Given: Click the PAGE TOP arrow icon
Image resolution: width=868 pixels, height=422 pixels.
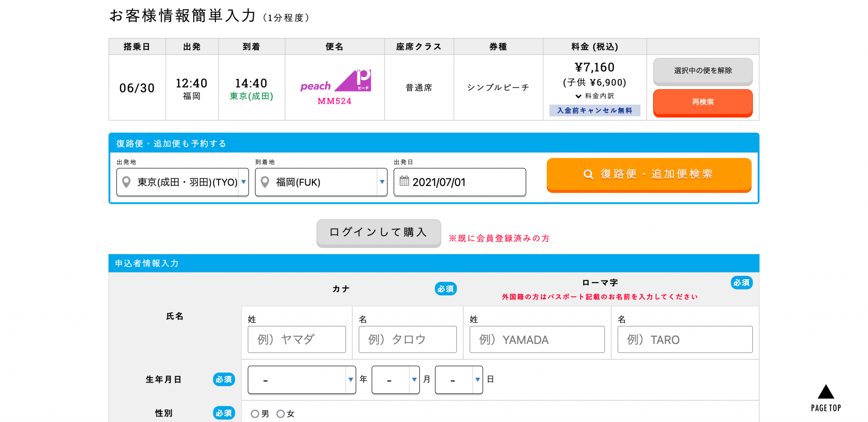Looking at the screenshot, I should (826, 392).
